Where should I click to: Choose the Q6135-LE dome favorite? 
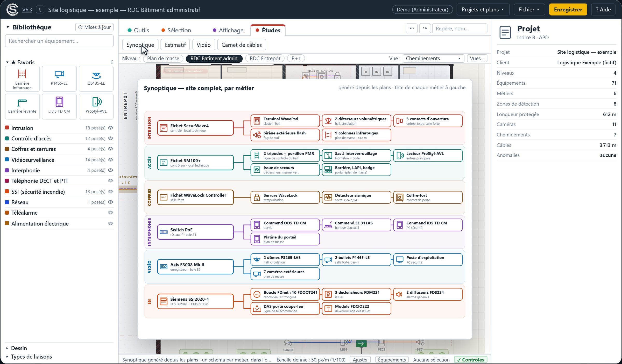coord(96,78)
